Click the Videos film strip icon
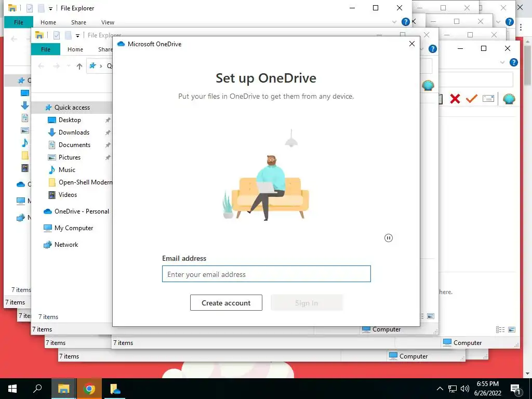Image resolution: width=532 pixels, height=399 pixels. pyautogui.click(x=52, y=195)
